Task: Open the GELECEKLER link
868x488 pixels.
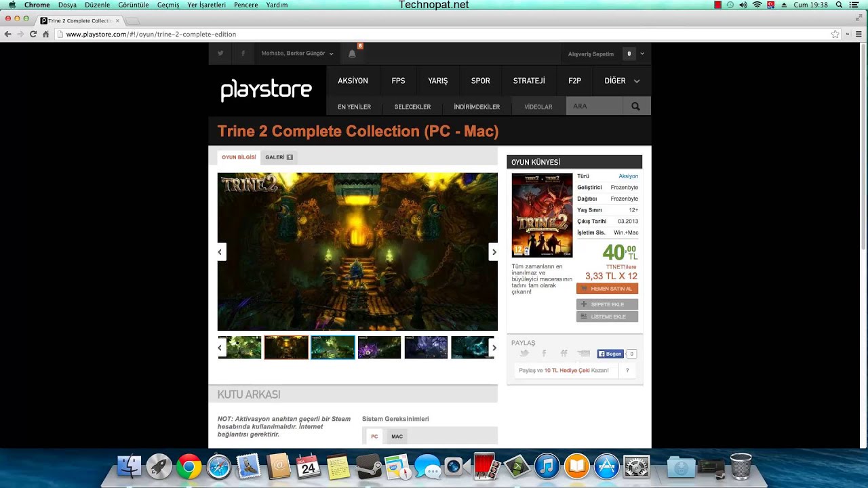Action: 412,107
